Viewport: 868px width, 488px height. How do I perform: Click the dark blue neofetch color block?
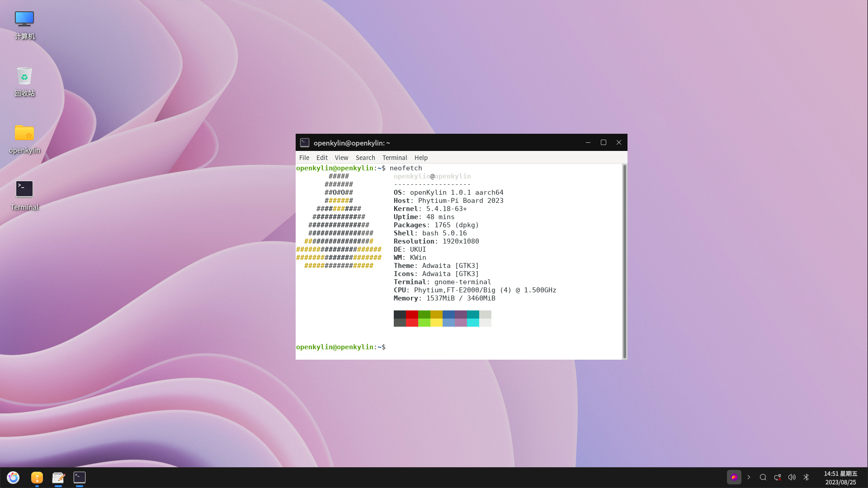tap(448, 314)
